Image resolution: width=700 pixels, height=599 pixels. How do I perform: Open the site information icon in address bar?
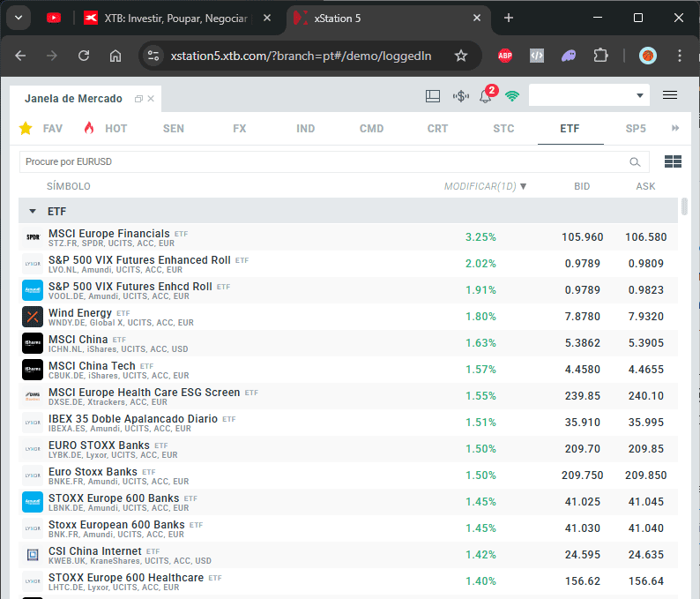[153, 56]
